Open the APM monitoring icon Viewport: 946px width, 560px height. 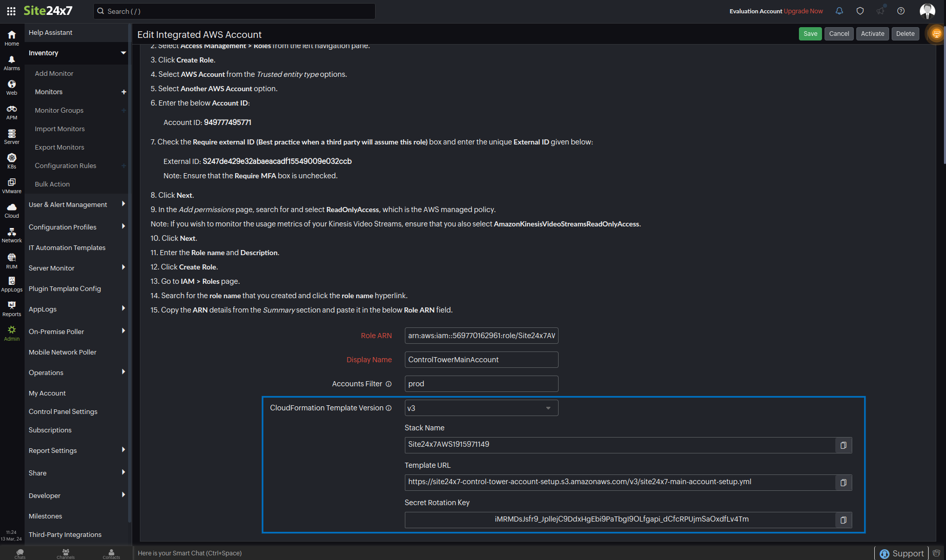12,112
